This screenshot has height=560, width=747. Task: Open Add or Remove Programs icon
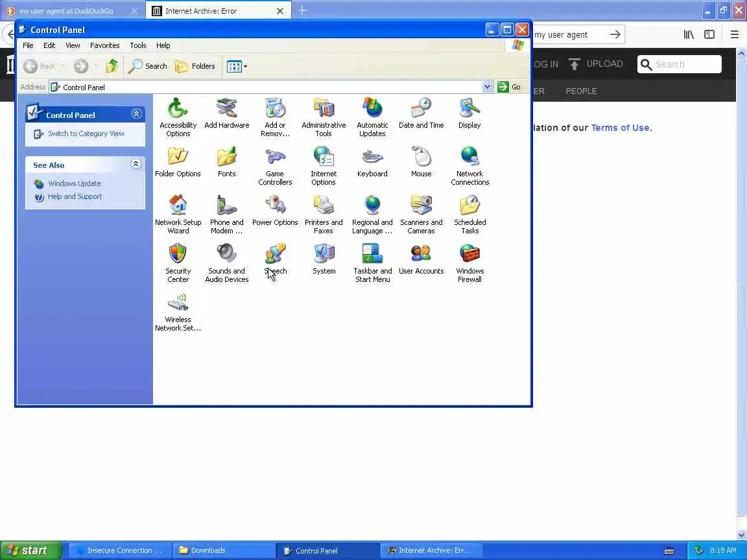click(x=275, y=117)
